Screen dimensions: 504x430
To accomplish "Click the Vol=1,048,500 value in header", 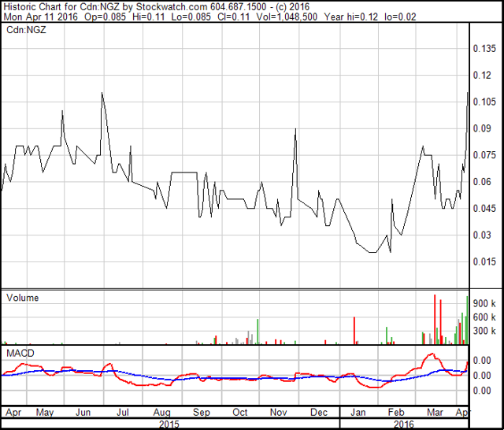I will (287, 17).
